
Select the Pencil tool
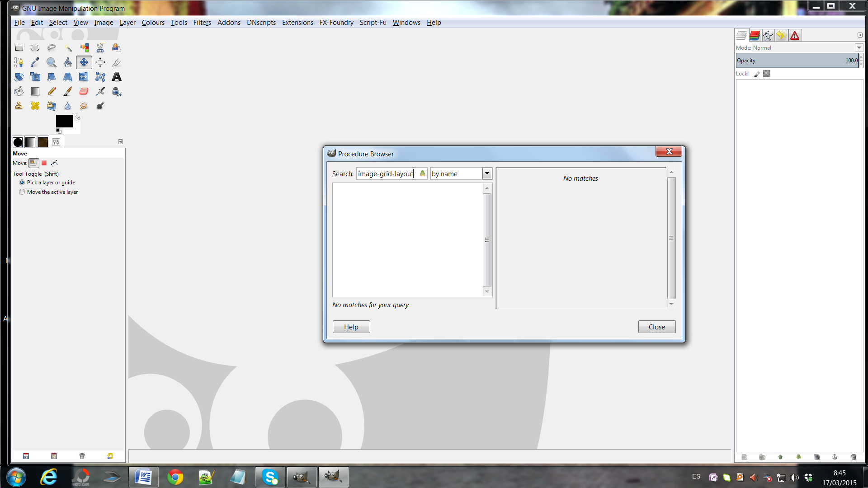click(52, 91)
